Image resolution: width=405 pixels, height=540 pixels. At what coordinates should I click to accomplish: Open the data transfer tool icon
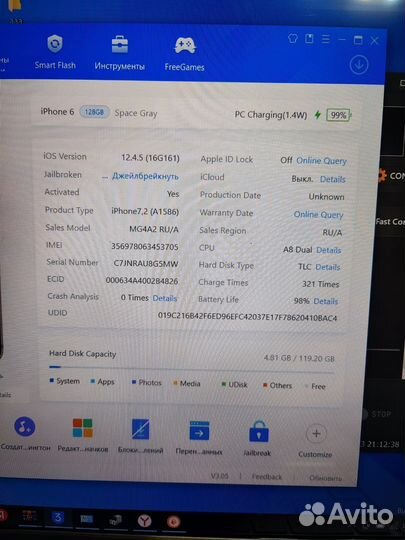coord(199,430)
